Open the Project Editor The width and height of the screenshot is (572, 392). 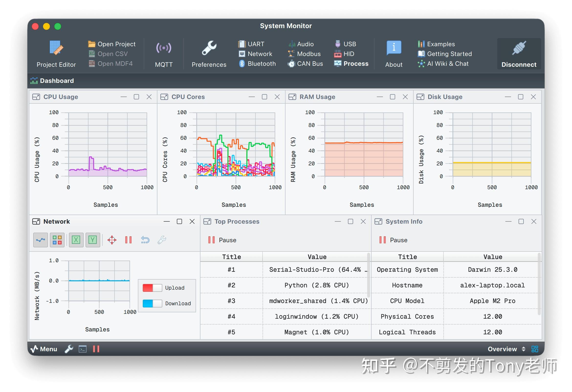coord(56,54)
